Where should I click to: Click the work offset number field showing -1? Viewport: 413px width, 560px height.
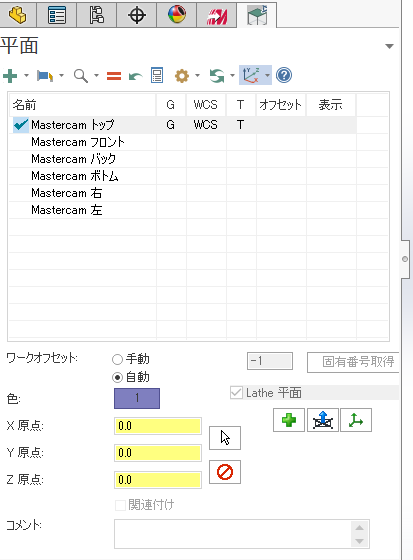pyautogui.click(x=270, y=361)
